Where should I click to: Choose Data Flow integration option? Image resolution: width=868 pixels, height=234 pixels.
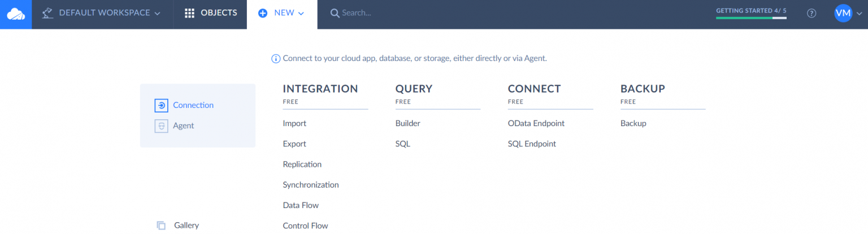tap(301, 205)
